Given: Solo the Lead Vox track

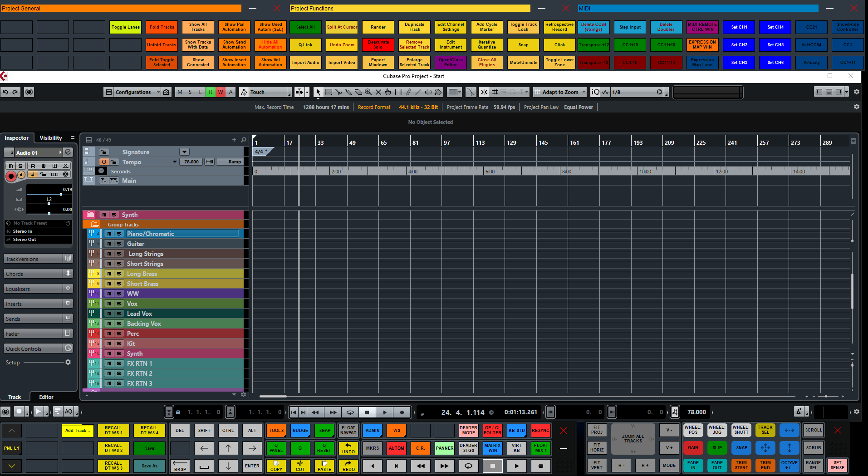Looking at the screenshot, I should point(119,314).
